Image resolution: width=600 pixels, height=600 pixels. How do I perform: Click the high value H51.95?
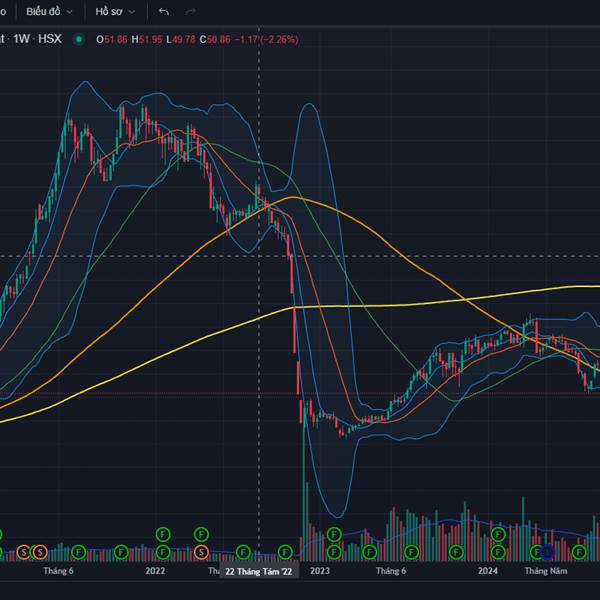pos(147,39)
